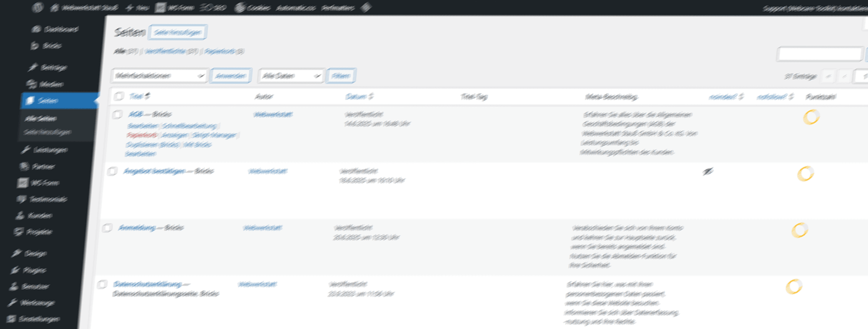
Task: Open the AGB page title link
Action: tap(136, 115)
